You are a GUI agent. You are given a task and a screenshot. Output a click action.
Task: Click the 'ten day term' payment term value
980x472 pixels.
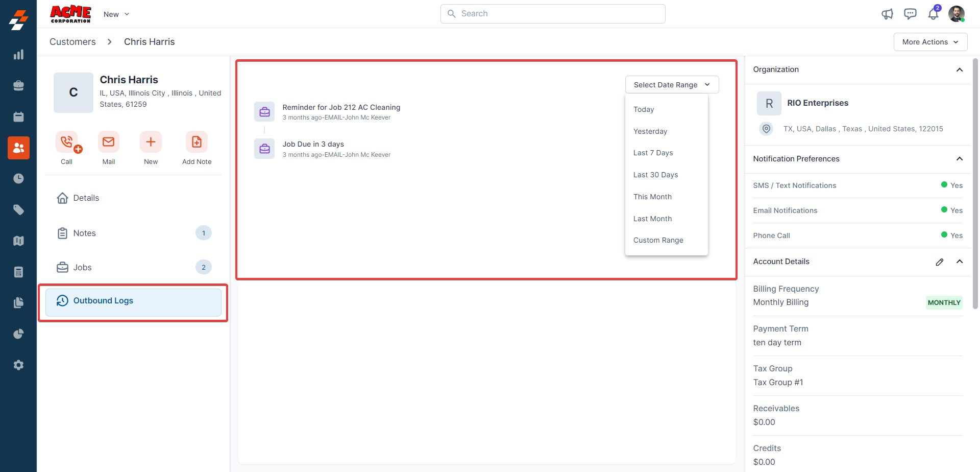[777, 343]
